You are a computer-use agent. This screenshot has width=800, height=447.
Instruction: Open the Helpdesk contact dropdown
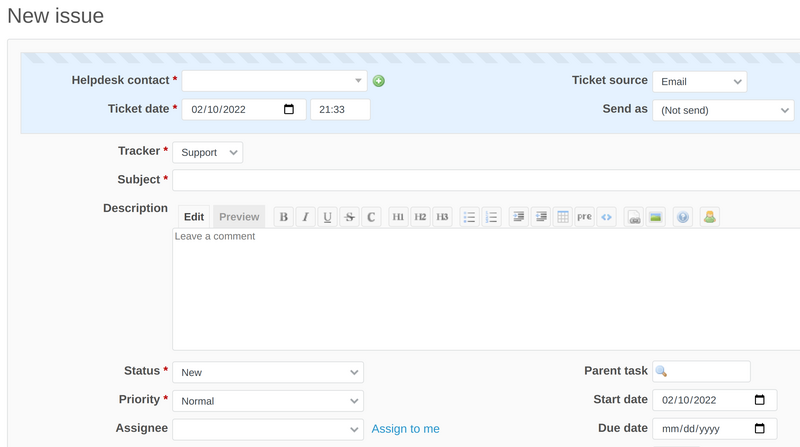tap(274, 81)
